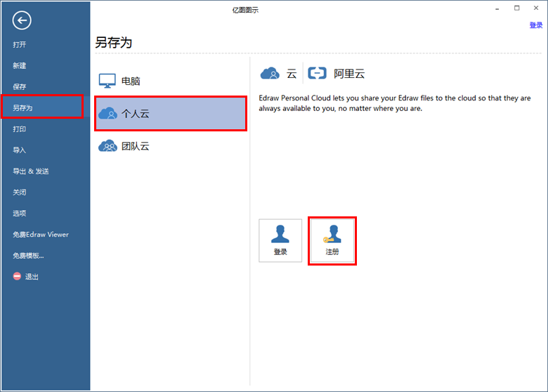Image resolution: width=548 pixels, height=392 pixels.
Task: Click the 阿里云 bracket logo icon
Action: tap(317, 73)
